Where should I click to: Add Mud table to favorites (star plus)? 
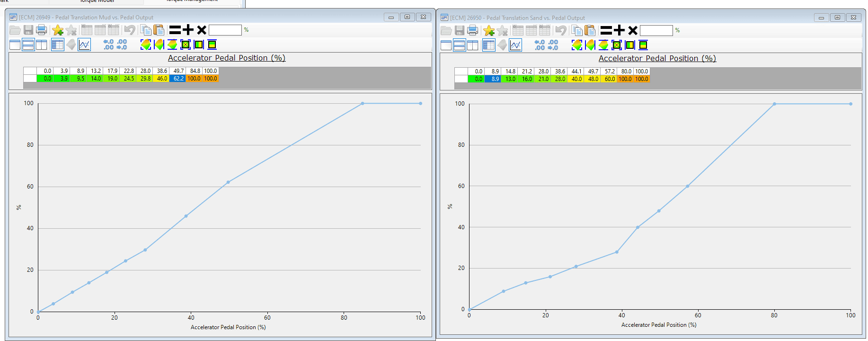58,30
